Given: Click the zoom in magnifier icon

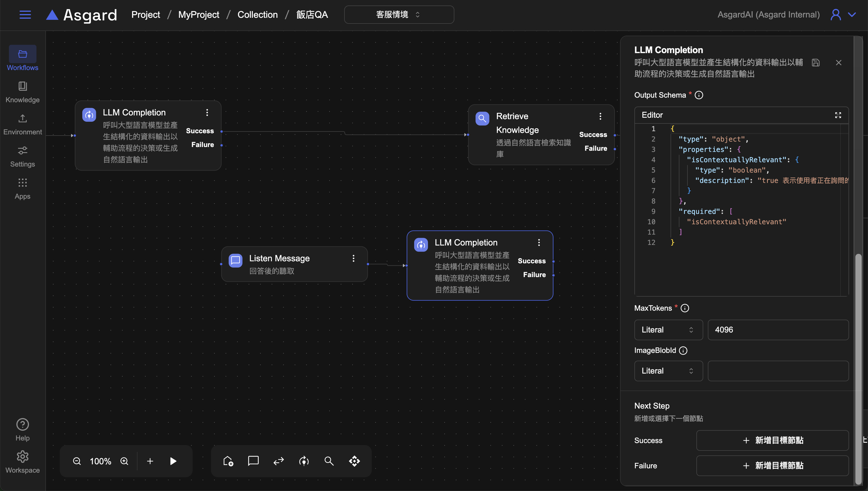Looking at the screenshot, I should pyautogui.click(x=124, y=461).
